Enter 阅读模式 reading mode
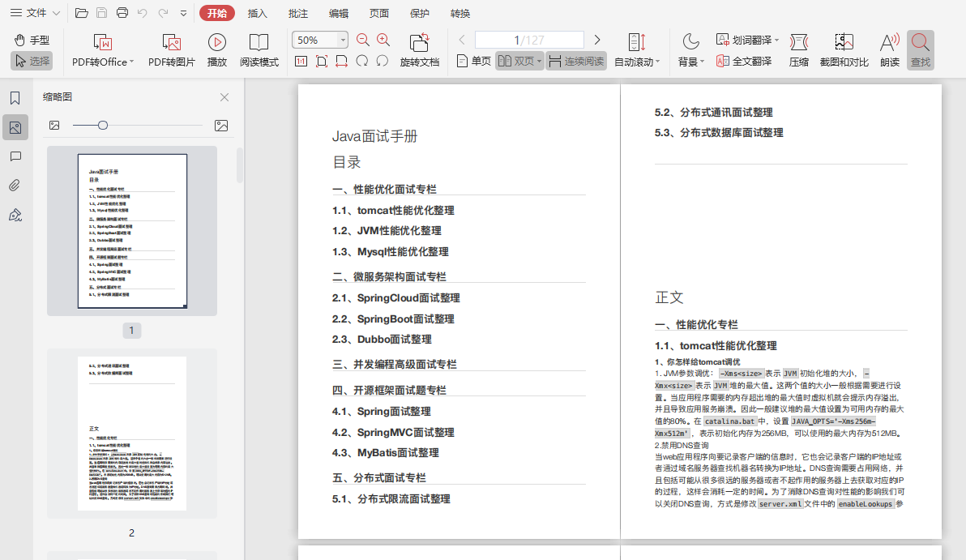 coord(259,50)
